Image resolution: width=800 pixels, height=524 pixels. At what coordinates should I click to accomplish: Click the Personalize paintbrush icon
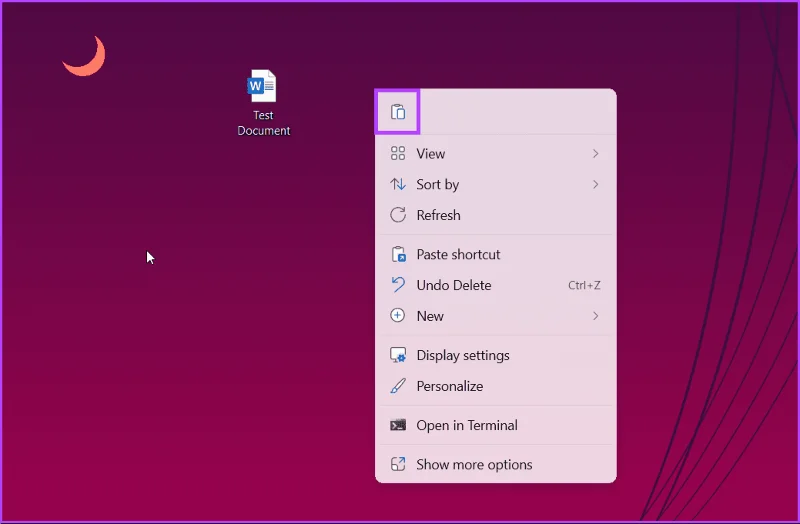[x=398, y=386]
